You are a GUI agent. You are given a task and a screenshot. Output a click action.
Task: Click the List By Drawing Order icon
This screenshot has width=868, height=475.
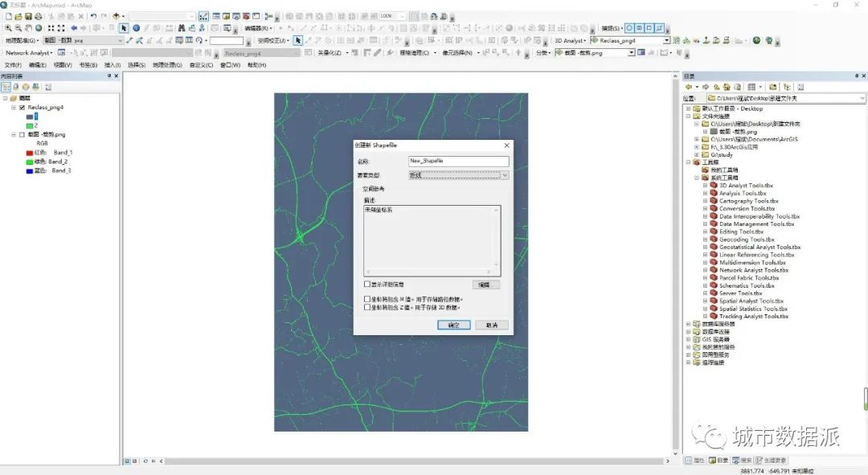[x=6, y=87]
